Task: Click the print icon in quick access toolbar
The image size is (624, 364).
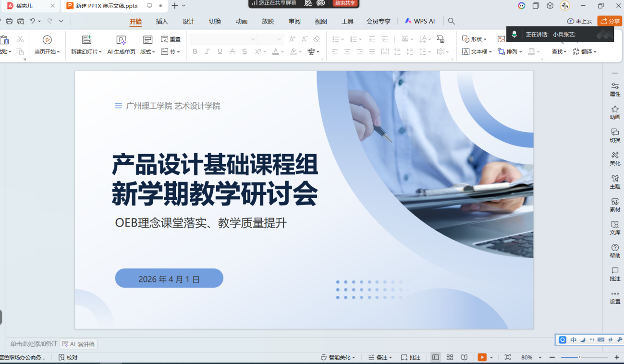Action: [9, 21]
